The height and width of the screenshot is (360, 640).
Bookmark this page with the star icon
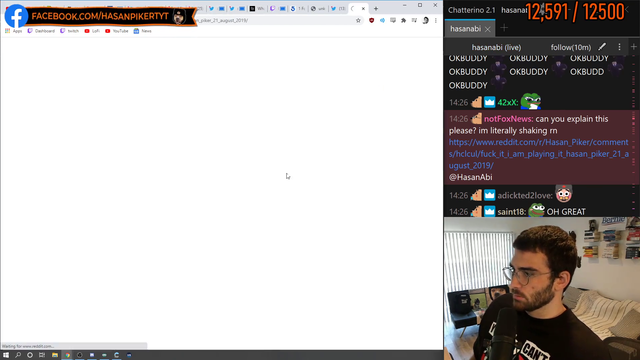pos(358,20)
